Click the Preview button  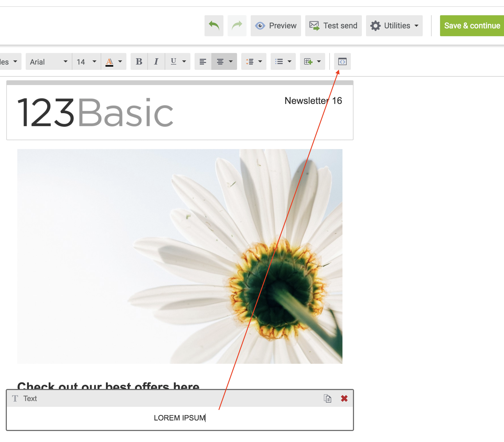[x=275, y=25]
